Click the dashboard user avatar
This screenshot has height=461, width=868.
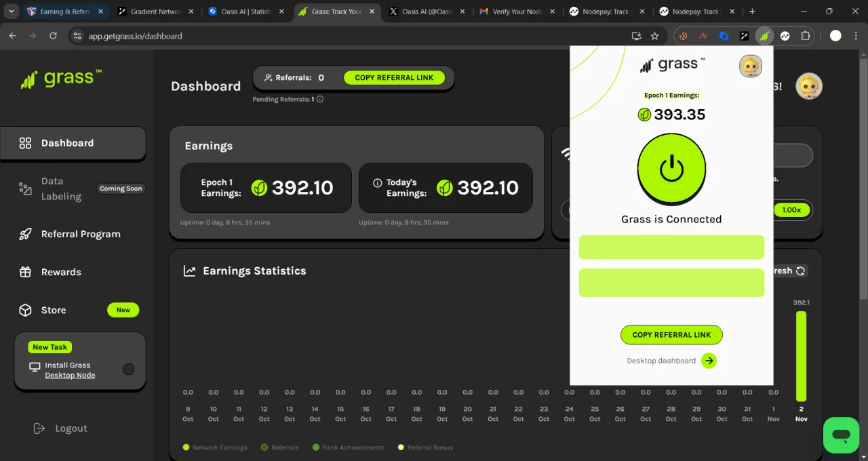(x=809, y=86)
